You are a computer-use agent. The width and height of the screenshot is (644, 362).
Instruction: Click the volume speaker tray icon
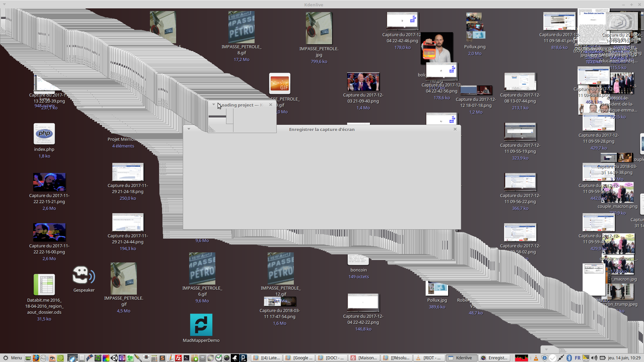coord(594,358)
